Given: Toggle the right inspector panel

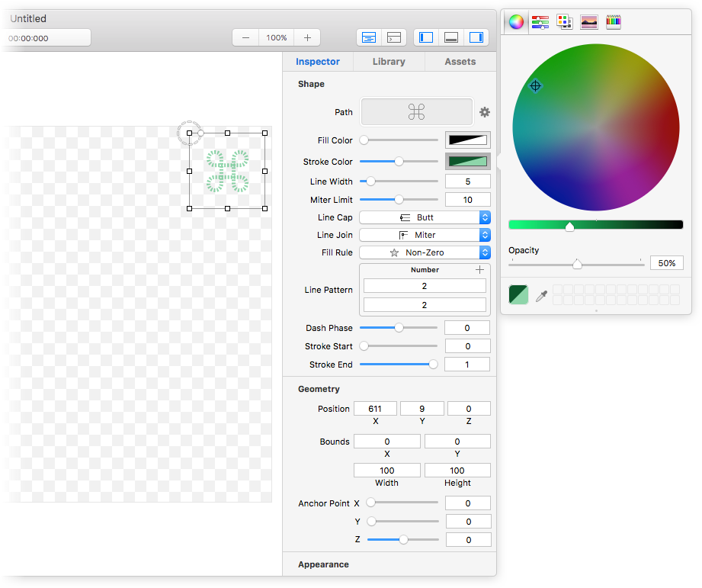Looking at the screenshot, I should [476, 37].
